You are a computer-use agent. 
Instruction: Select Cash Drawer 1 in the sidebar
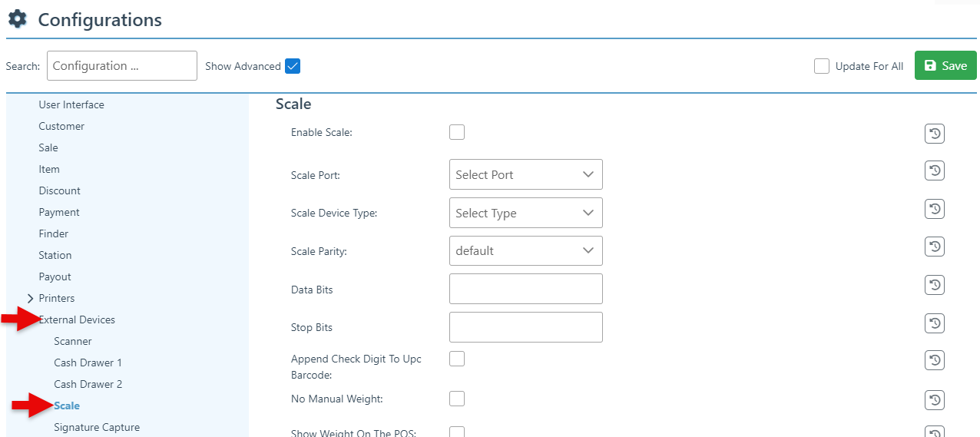[x=88, y=363]
